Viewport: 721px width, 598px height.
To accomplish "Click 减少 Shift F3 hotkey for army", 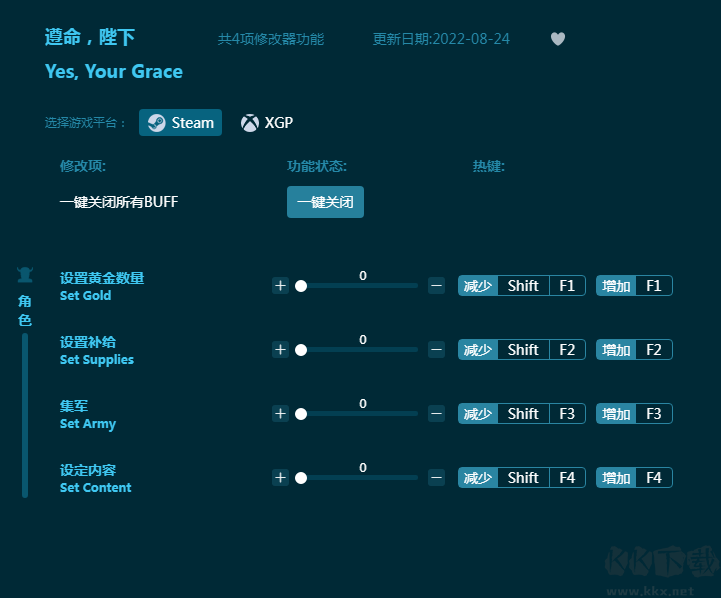I will [x=521, y=414].
